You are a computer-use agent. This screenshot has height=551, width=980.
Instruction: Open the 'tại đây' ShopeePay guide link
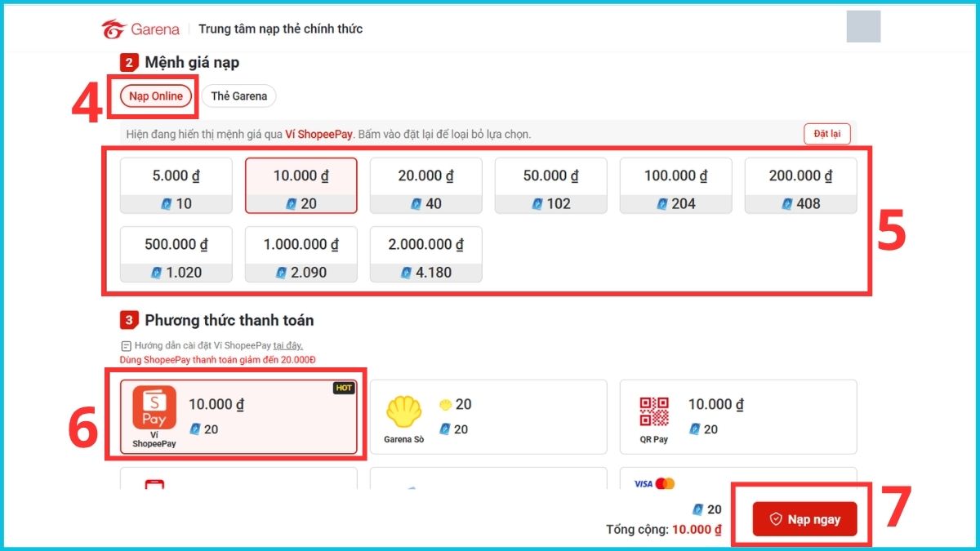(287, 346)
